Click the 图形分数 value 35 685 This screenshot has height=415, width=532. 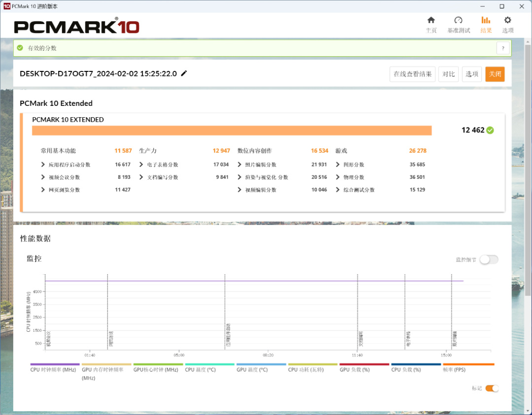417,164
